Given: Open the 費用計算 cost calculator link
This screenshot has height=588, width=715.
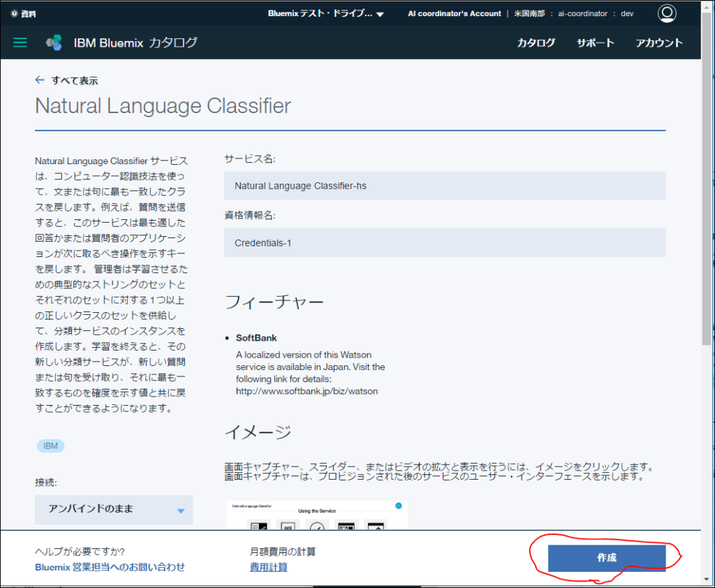Looking at the screenshot, I should [269, 567].
